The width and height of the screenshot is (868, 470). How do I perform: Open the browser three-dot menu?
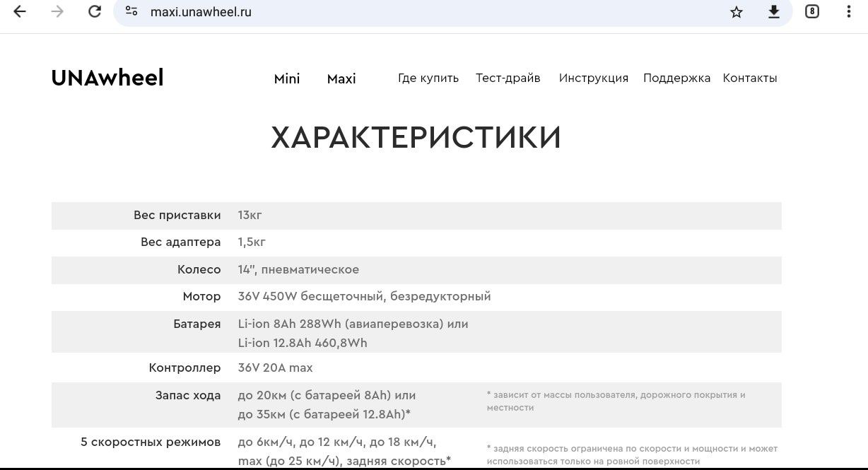coord(849,12)
